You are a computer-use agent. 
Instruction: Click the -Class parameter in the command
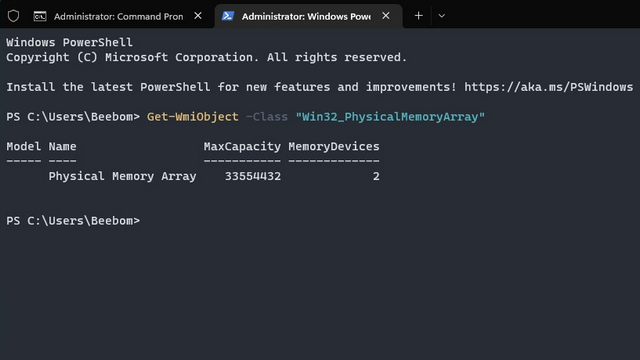coord(267,117)
